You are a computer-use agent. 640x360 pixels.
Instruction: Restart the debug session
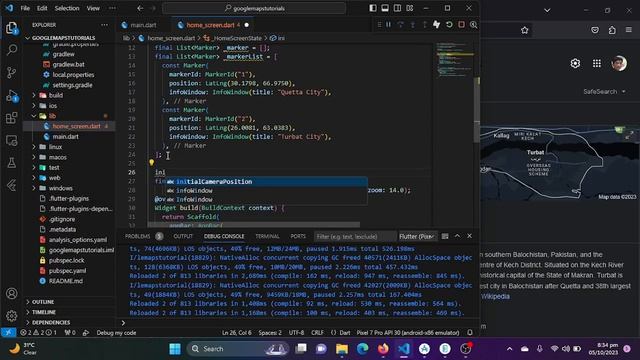449,25
